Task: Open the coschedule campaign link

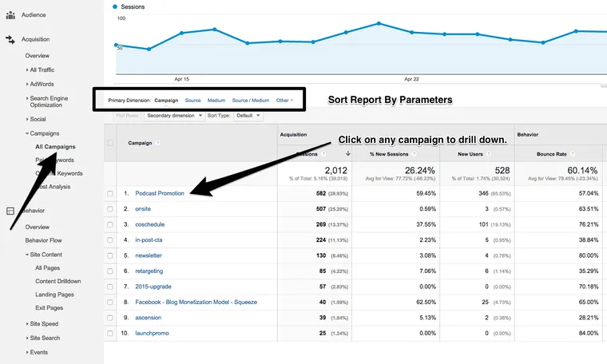Action: (150, 224)
